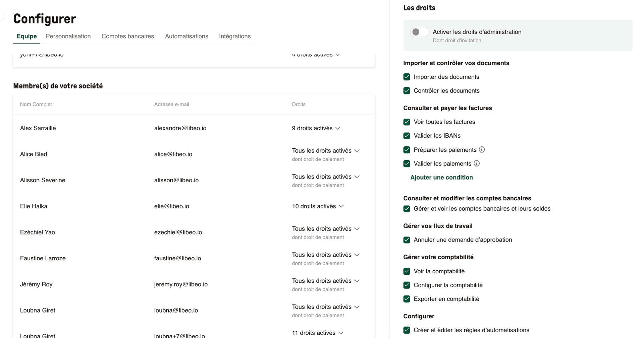
Task: Expand Alex Sarraillé's 9 droits activés
Action: click(x=316, y=128)
